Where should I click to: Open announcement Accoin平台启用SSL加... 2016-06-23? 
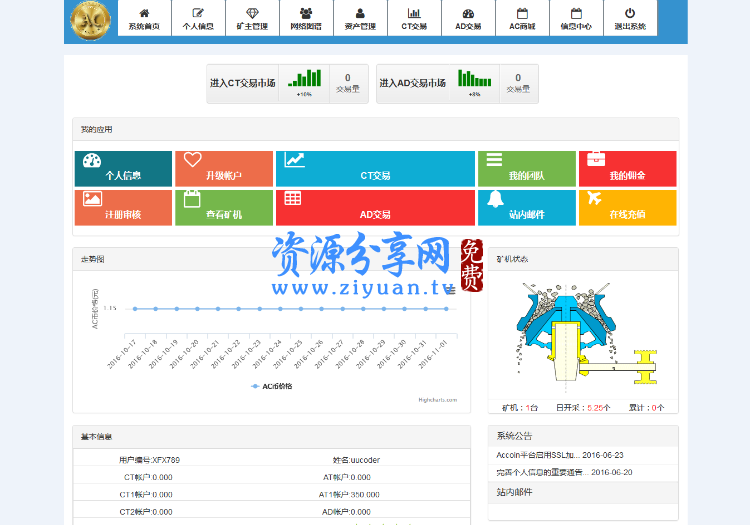(560, 455)
